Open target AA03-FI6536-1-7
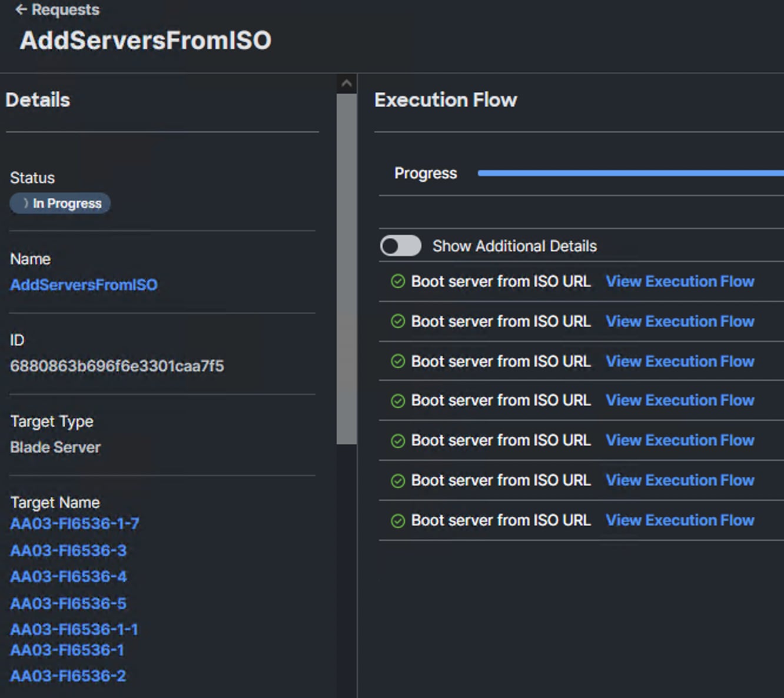 point(75,523)
